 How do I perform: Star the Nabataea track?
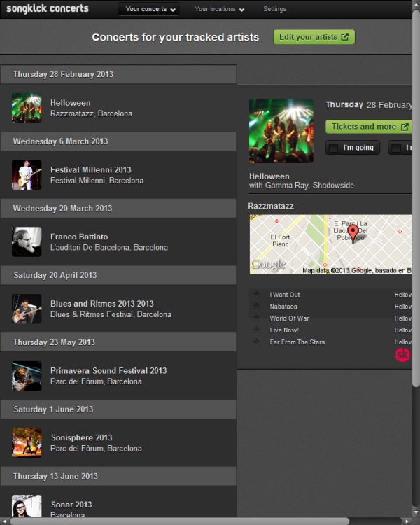coord(257,307)
